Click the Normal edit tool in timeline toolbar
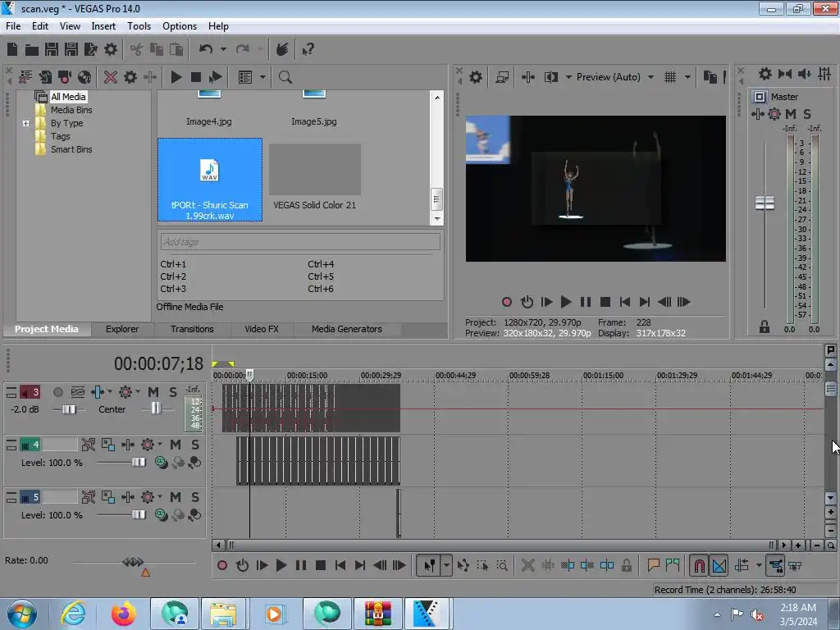Image resolution: width=840 pixels, height=630 pixels. (x=430, y=565)
